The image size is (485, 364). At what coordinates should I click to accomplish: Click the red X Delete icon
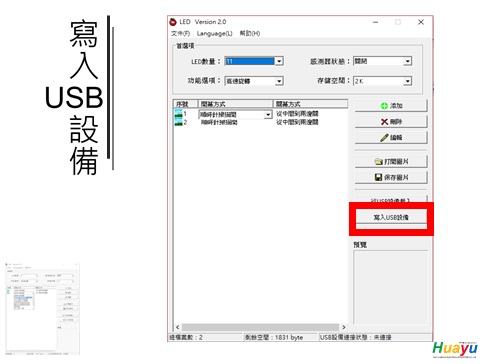point(384,122)
